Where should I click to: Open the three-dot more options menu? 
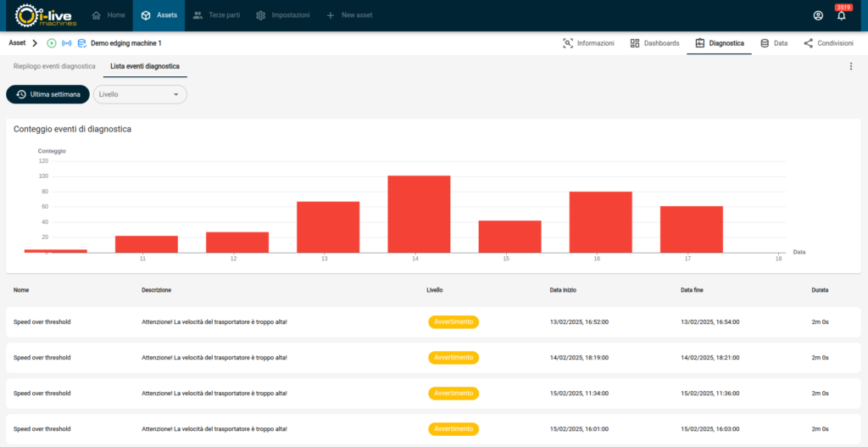click(850, 66)
